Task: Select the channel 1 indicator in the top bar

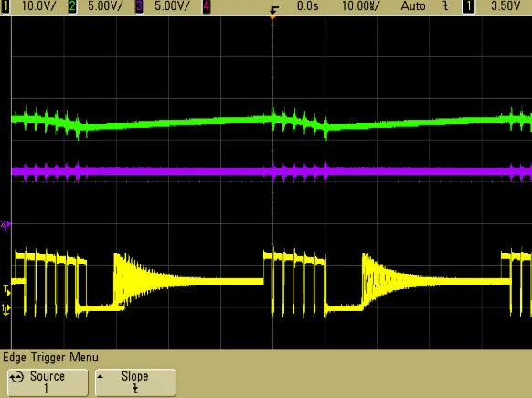Action: click(x=5, y=6)
